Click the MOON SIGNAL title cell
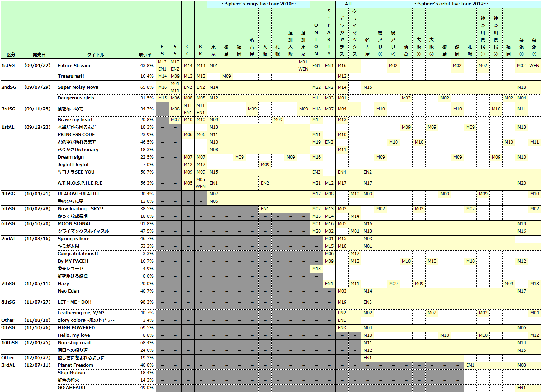The width and height of the screenshot is (541, 392). 96,224
